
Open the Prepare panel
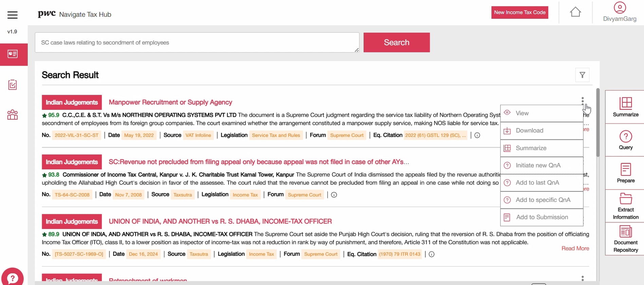pos(626,173)
